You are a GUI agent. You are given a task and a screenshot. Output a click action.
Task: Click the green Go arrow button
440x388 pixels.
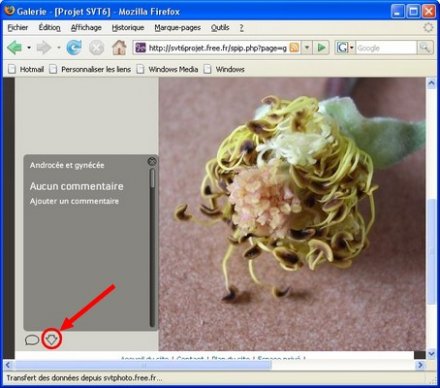[322, 48]
